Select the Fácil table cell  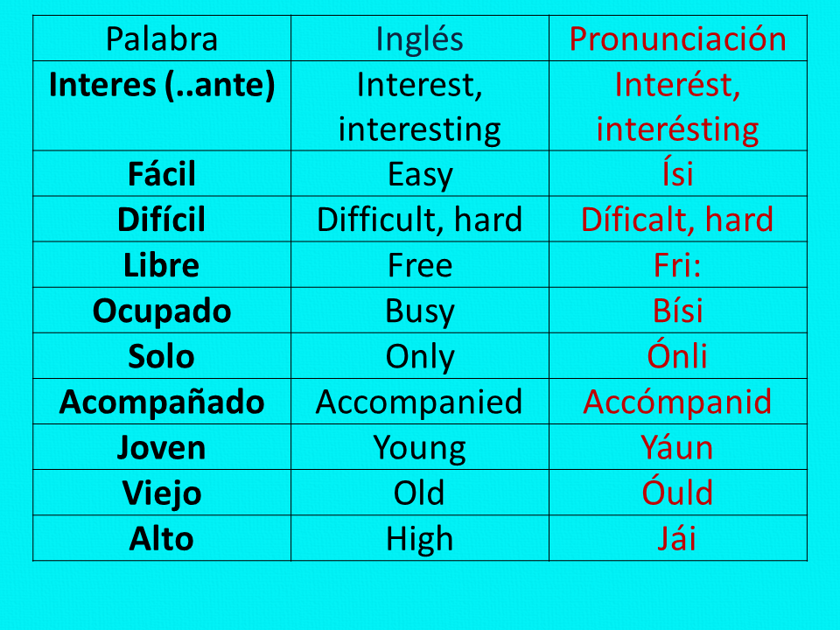coord(162,174)
